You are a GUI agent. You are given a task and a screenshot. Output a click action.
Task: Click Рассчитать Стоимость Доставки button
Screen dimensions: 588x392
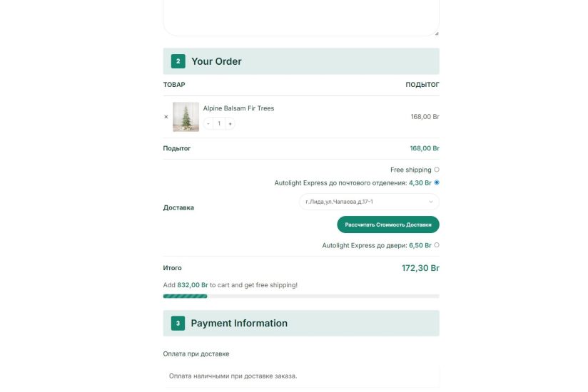point(388,225)
